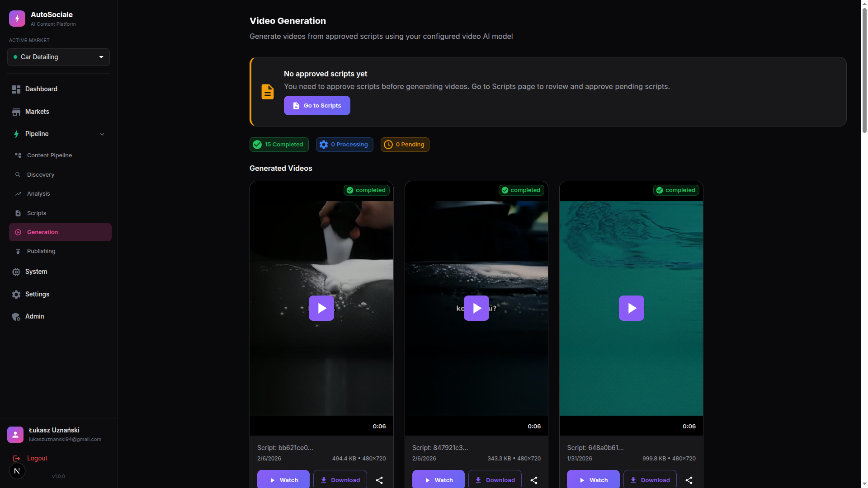The width and height of the screenshot is (868, 488).
Task: Click the share icon under third video
Action: (x=689, y=480)
